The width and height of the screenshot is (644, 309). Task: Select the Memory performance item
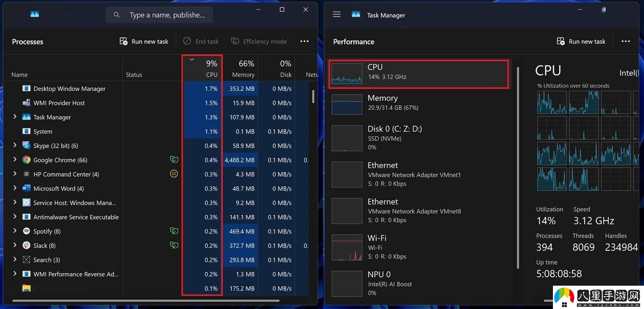pyautogui.click(x=419, y=104)
